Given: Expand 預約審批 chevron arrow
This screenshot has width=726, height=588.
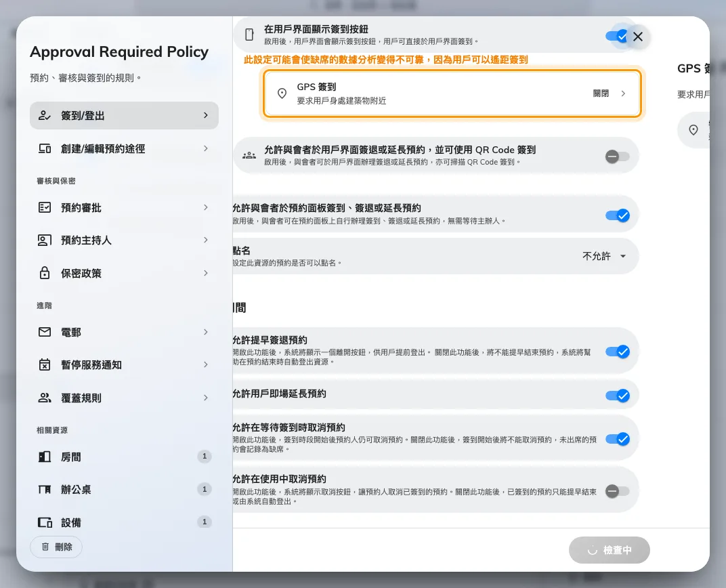Looking at the screenshot, I should (206, 207).
